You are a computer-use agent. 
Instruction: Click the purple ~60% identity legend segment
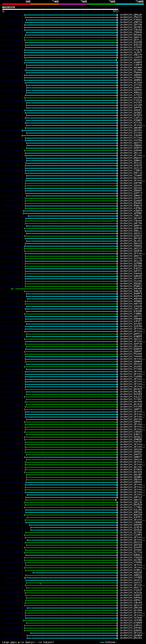pyautogui.click(x=73, y=4)
